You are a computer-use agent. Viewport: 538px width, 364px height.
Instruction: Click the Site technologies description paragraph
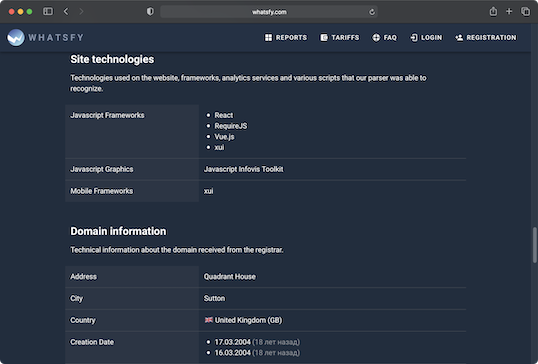coord(248,83)
